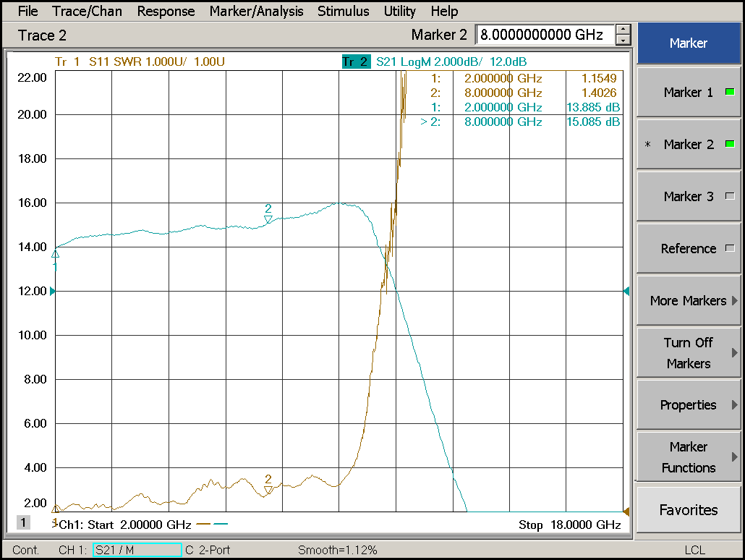This screenshot has width=745, height=560.
Task: Decrement Marker 2 frequency with down arrow
Action: (x=623, y=41)
